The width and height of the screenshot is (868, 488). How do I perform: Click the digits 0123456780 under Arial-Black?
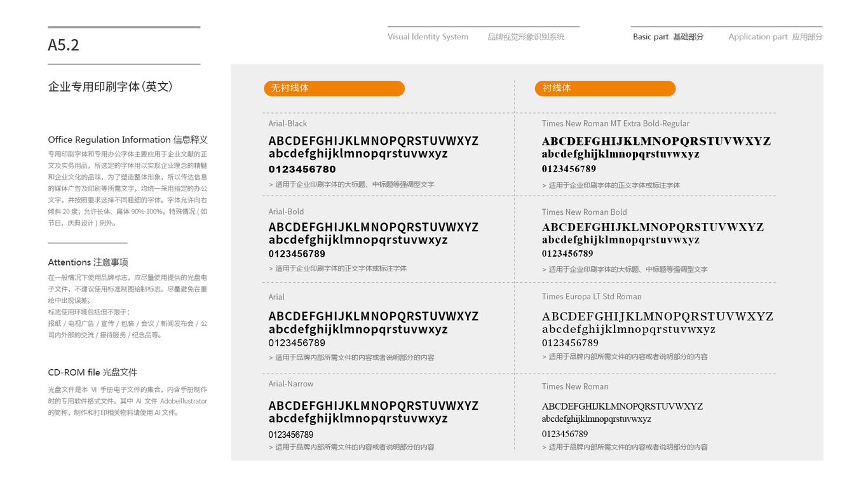302,169
